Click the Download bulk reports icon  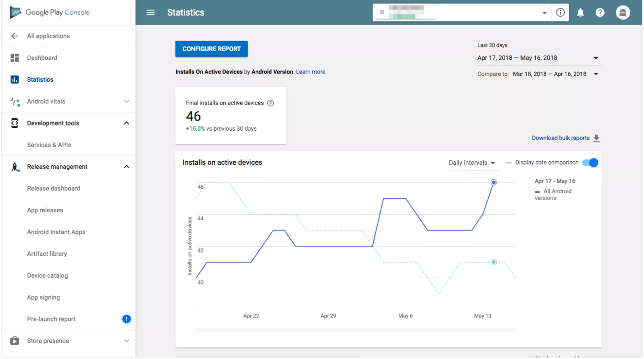click(x=596, y=138)
